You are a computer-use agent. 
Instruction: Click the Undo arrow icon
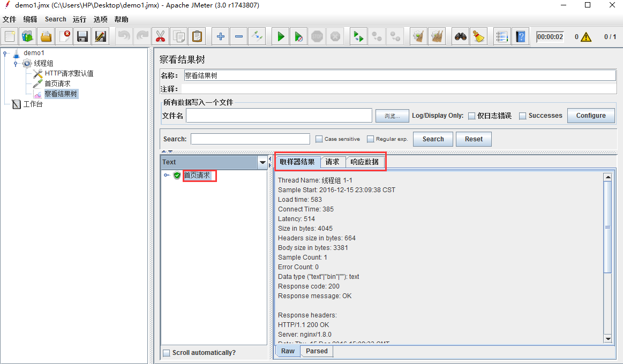(124, 36)
